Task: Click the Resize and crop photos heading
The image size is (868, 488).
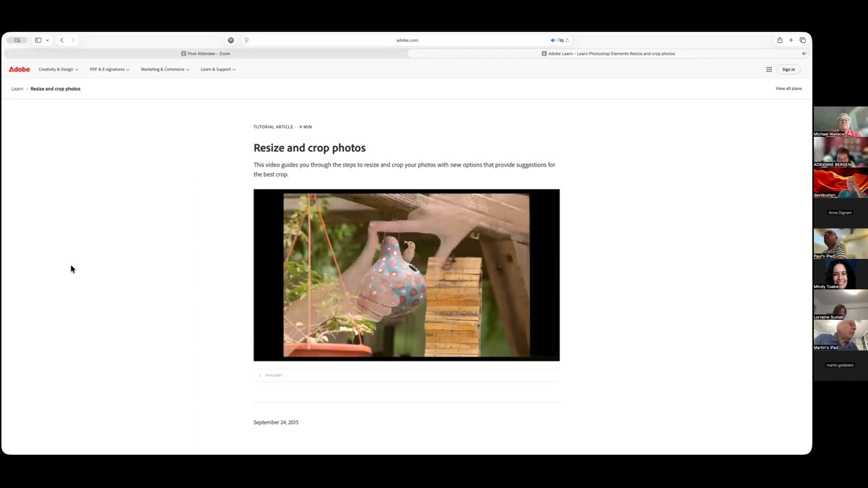Action: (x=309, y=148)
